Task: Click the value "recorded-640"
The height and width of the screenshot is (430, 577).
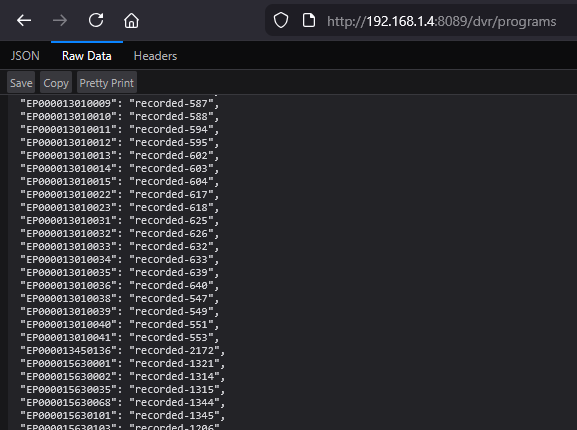Action: pos(171,285)
